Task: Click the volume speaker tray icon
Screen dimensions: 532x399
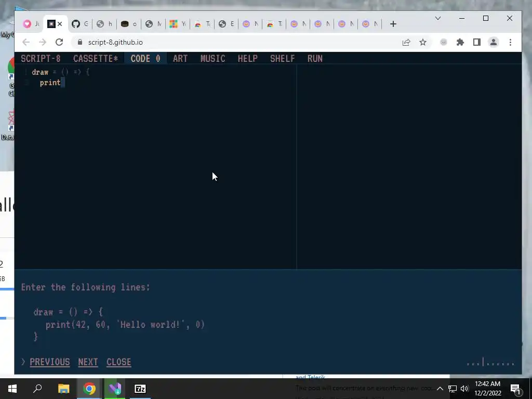Action: click(464, 389)
